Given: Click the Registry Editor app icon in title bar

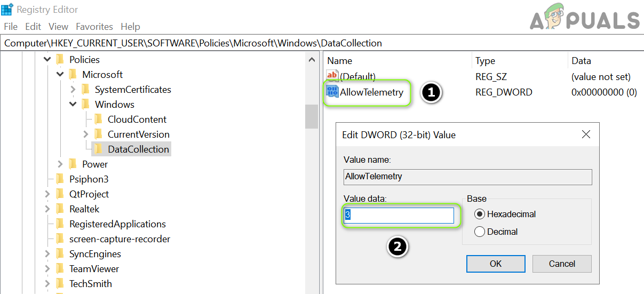Looking at the screenshot, I should (7, 10).
